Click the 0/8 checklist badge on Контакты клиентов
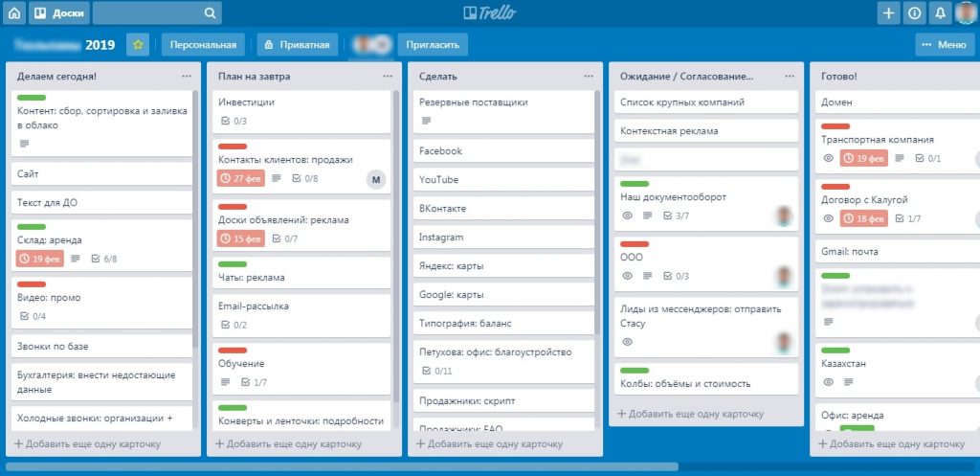980x476 pixels. 305,178
